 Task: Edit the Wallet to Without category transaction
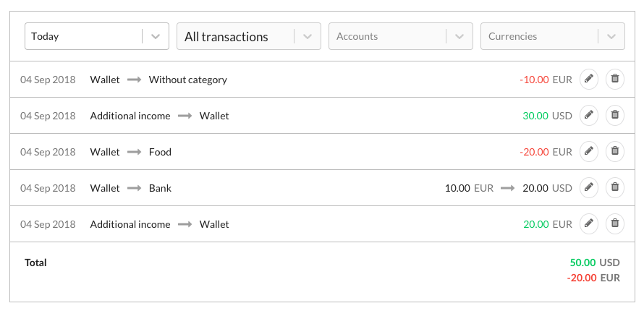pyautogui.click(x=589, y=79)
